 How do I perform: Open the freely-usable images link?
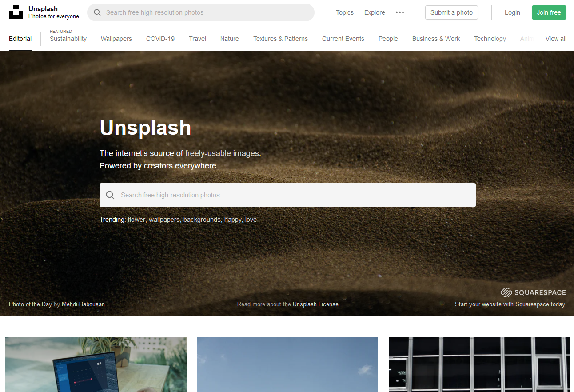[x=222, y=153]
